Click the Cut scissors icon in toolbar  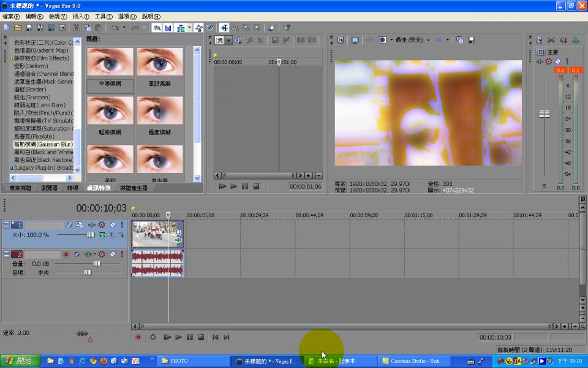(x=77, y=28)
